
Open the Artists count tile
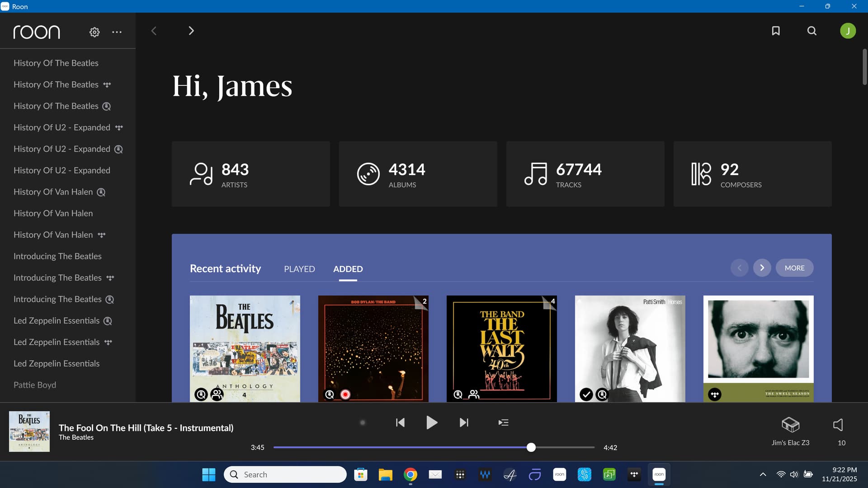coord(251,174)
